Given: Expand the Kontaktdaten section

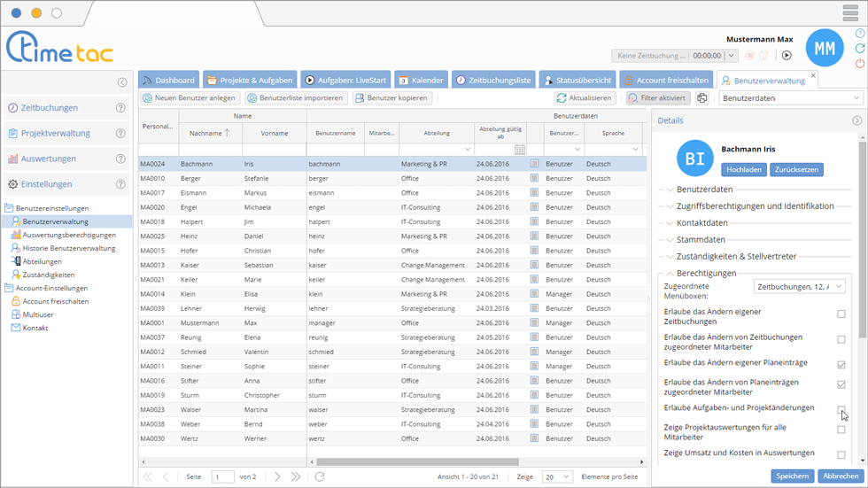Looking at the screenshot, I should (x=701, y=223).
